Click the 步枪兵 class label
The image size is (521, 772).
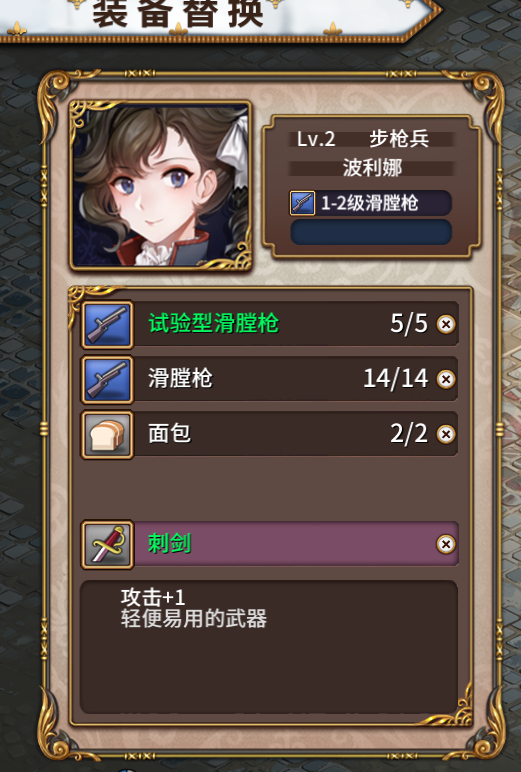pos(399,139)
